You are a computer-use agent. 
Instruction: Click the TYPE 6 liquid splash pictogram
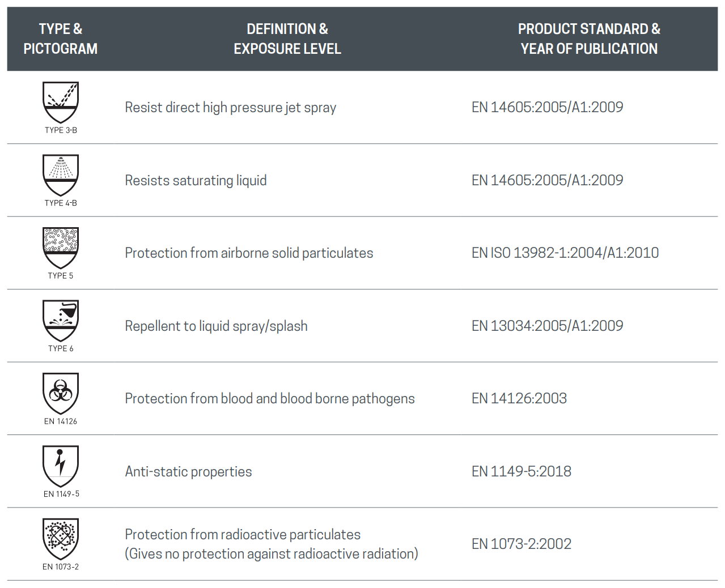click(x=61, y=320)
